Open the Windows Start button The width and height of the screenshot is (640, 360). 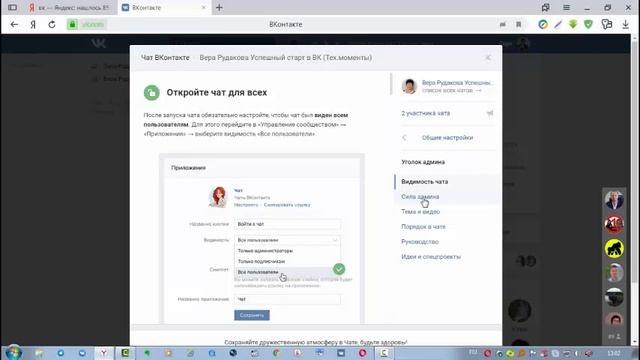click(x=13, y=353)
